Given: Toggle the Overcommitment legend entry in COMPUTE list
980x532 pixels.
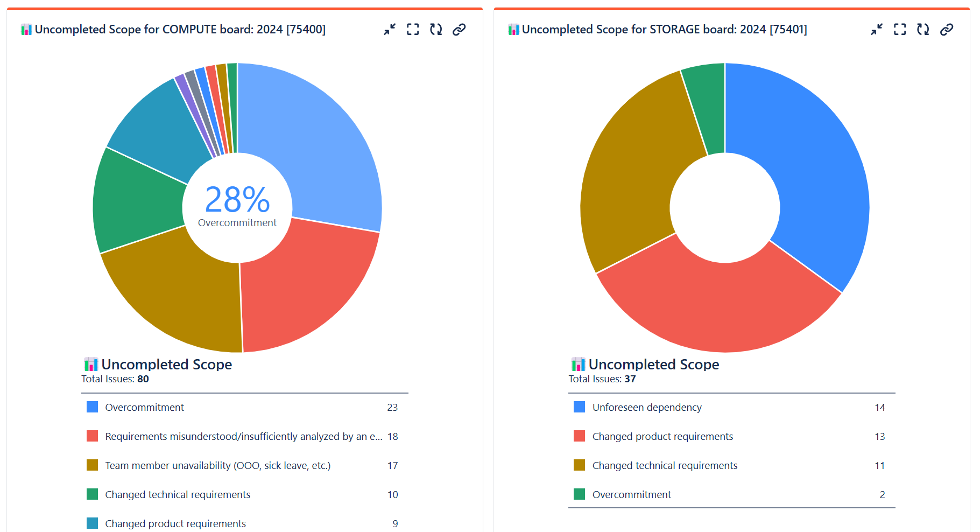Looking at the screenshot, I should pos(144,408).
